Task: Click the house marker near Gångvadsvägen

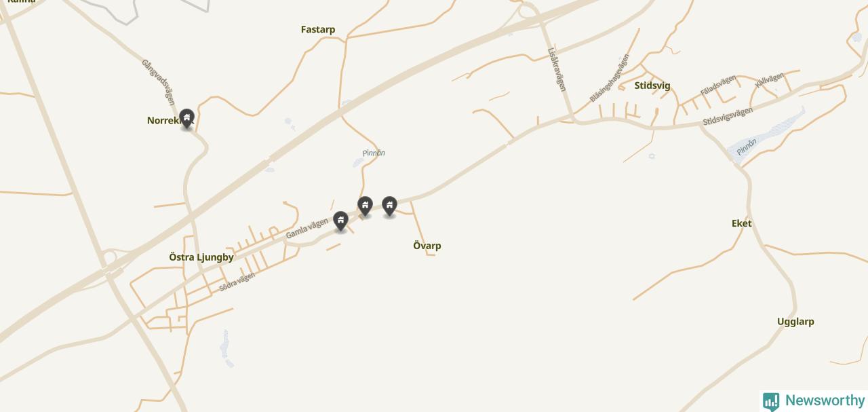Action: click(x=186, y=118)
